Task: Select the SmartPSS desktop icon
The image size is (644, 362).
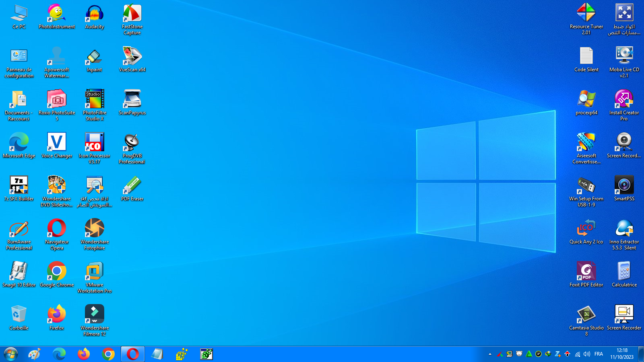Action: pyautogui.click(x=624, y=189)
